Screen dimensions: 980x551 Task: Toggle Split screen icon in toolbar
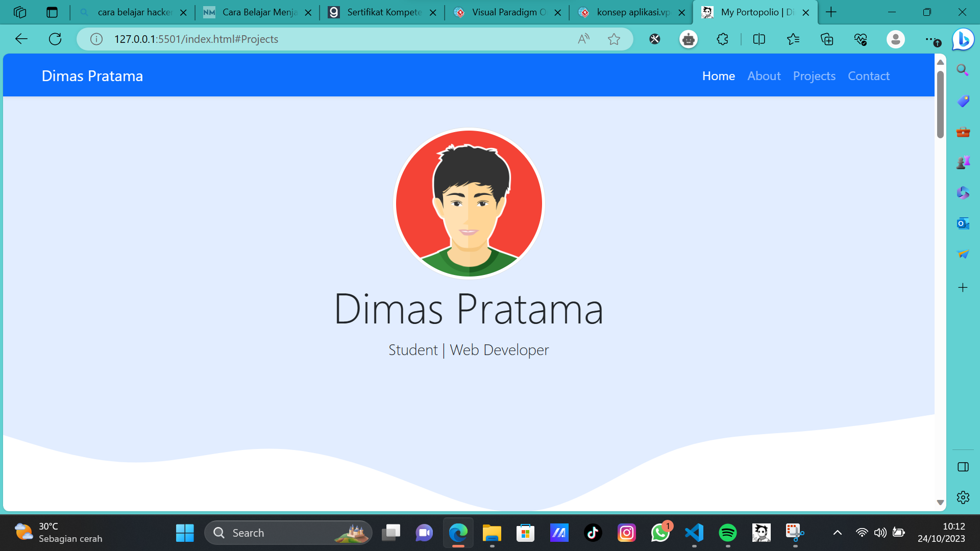[x=759, y=39]
